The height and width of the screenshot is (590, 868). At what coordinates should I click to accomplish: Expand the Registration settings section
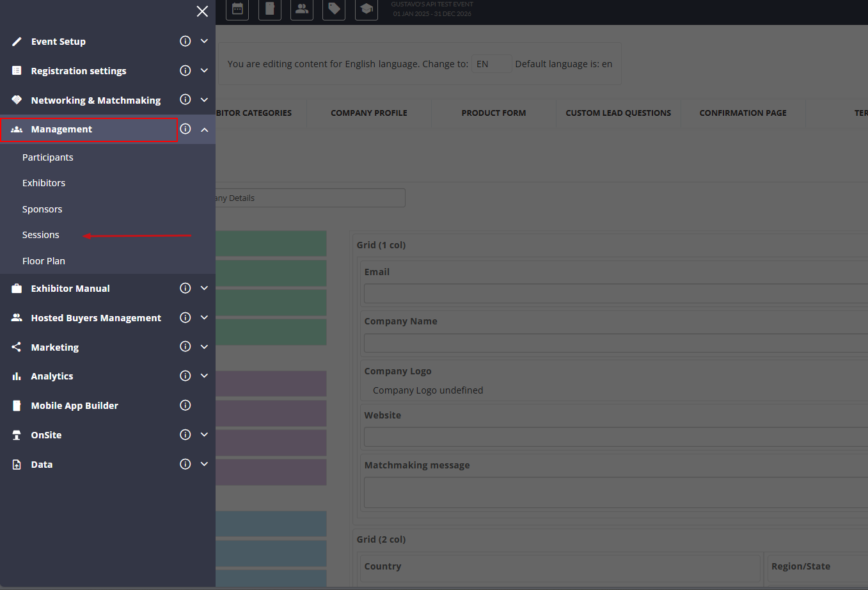pos(204,70)
